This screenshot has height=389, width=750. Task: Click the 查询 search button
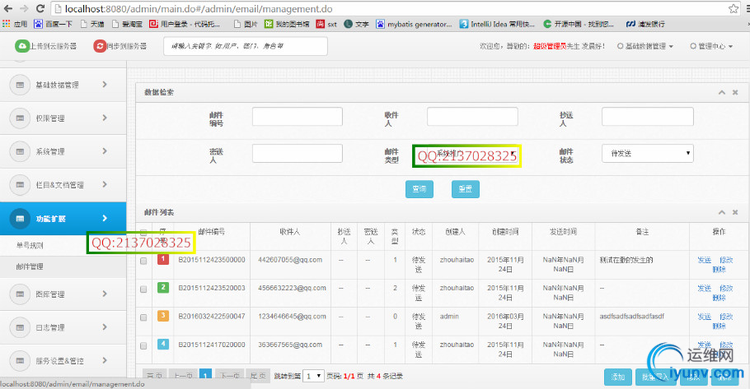tap(419, 189)
